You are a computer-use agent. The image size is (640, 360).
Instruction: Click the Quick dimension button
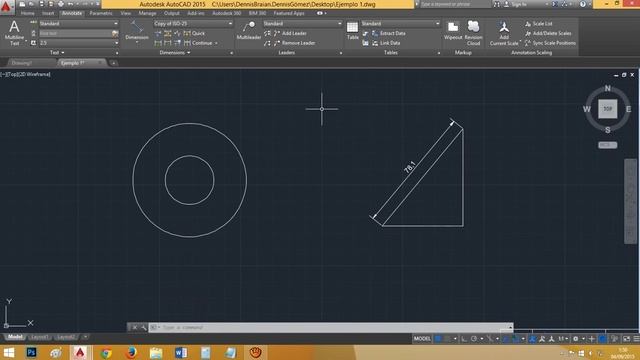tap(194, 33)
